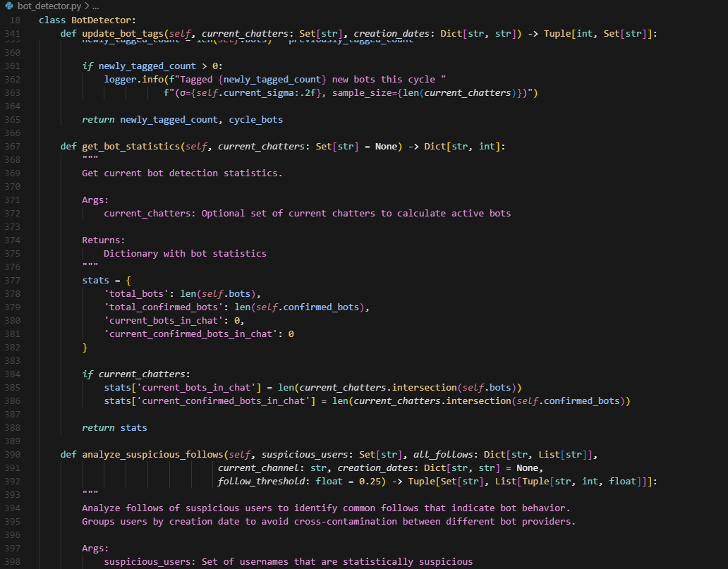Click 'return stats' statement
Image resolution: width=728 pixels, height=569 pixels.
115,427
